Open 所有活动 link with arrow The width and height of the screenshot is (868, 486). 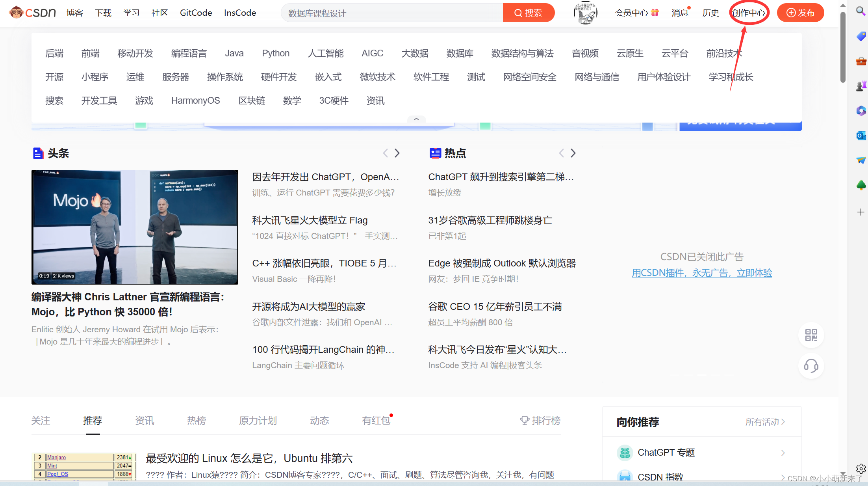pos(765,422)
